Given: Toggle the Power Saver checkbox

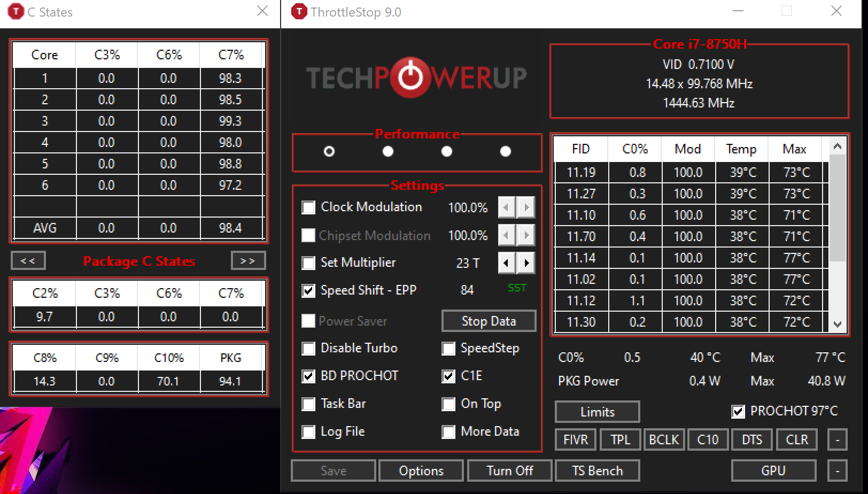Looking at the screenshot, I should [x=308, y=321].
